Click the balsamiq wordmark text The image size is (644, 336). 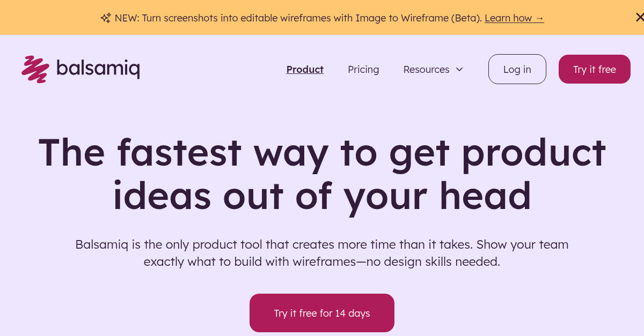point(98,69)
